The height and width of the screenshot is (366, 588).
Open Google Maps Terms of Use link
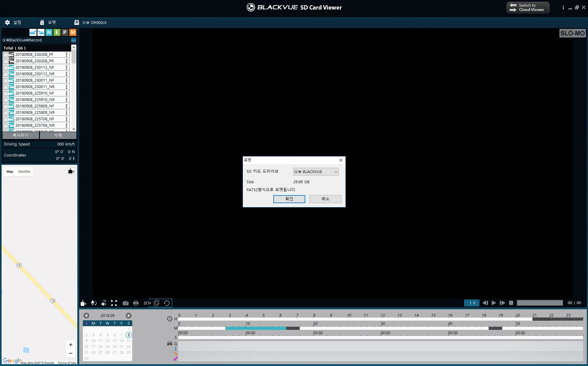point(67,363)
